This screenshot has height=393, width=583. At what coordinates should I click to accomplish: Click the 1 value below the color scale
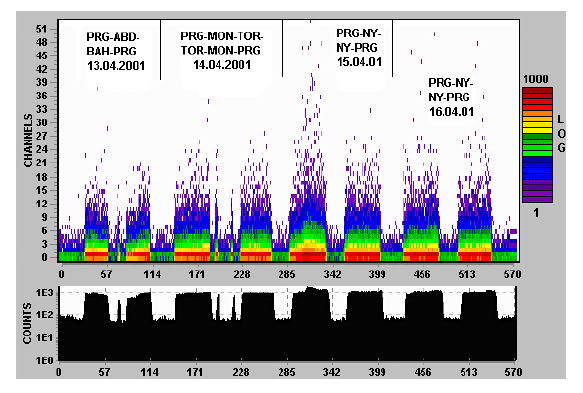point(536,213)
